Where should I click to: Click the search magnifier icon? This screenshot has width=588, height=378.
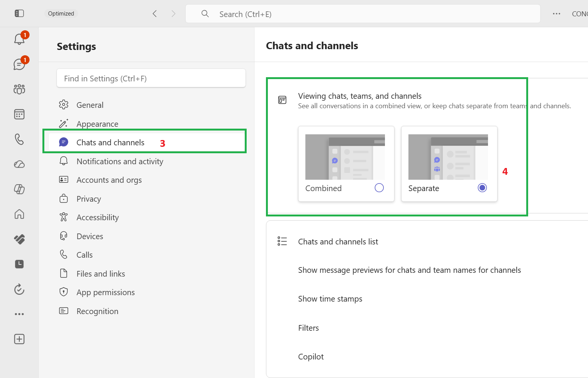click(x=205, y=14)
